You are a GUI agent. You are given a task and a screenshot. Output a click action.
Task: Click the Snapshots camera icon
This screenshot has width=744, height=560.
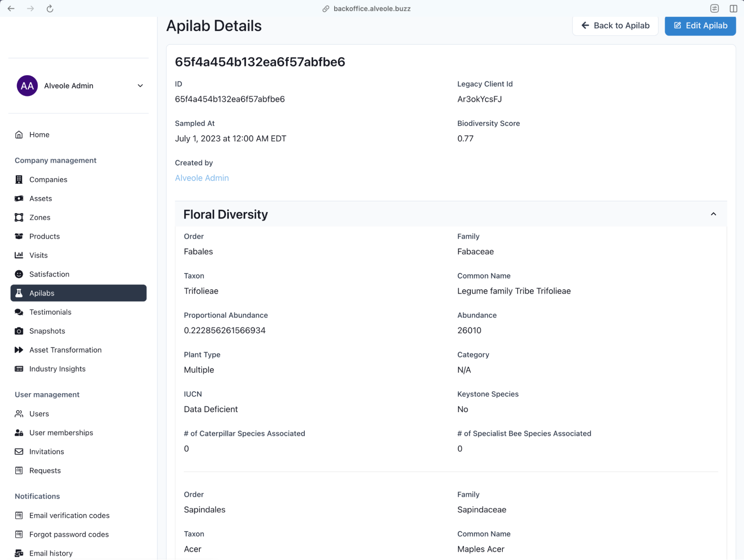pyautogui.click(x=19, y=331)
